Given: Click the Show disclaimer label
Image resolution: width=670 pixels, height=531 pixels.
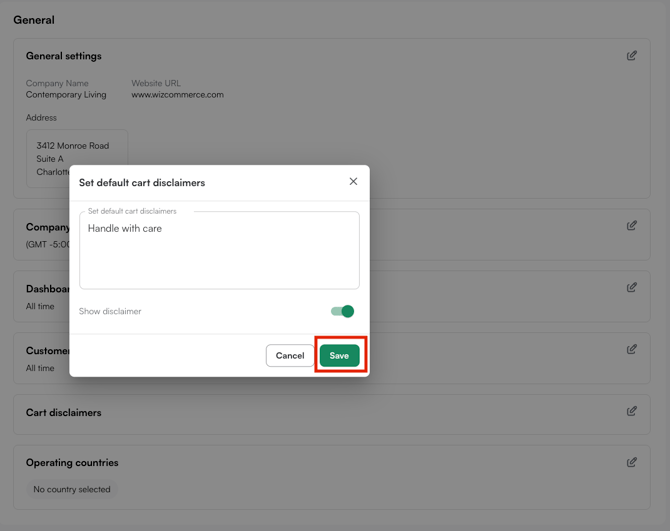Looking at the screenshot, I should click(110, 311).
